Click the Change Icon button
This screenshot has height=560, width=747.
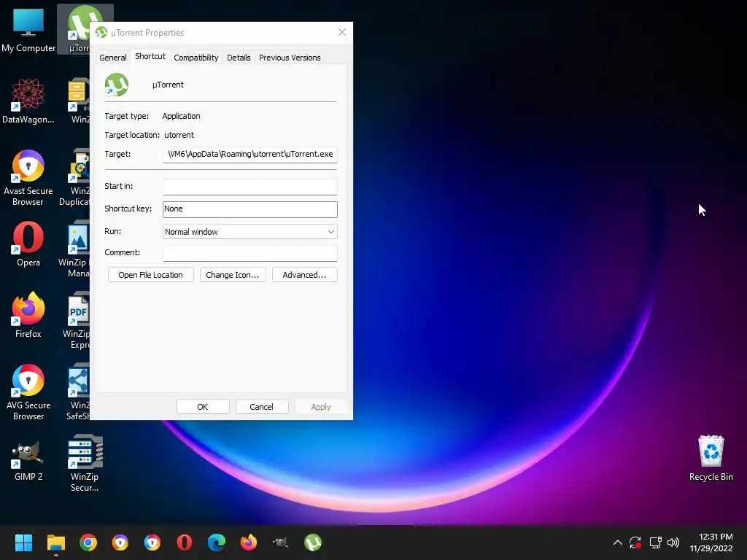click(x=233, y=275)
